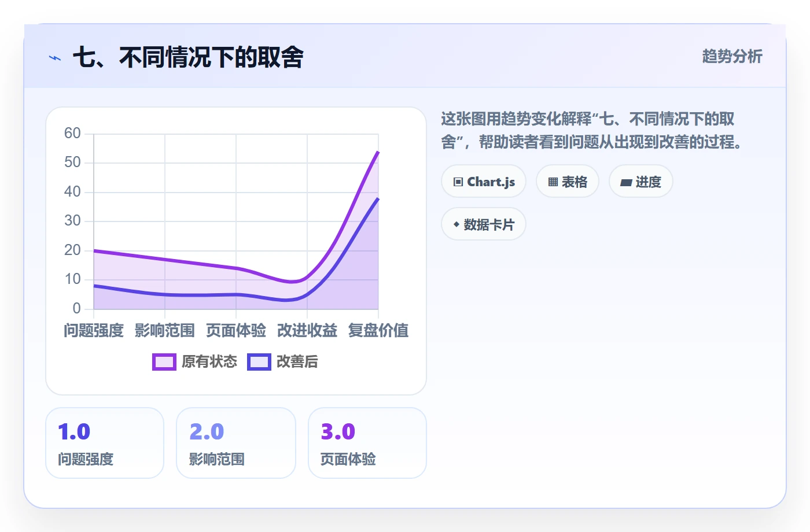Click the blue 改善后 line end at 复盘价值

point(378,198)
